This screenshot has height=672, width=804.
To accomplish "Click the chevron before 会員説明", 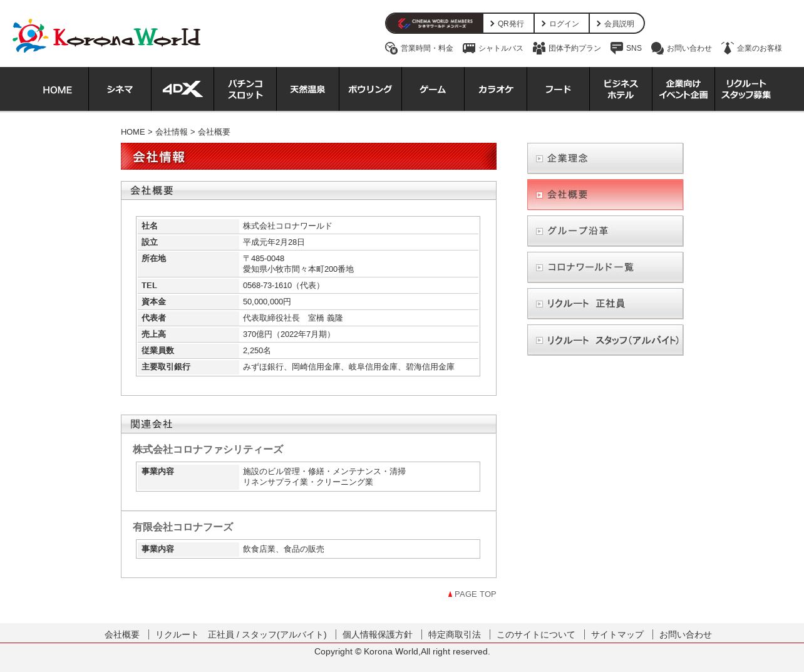I will pyautogui.click(x=599, y=24).
